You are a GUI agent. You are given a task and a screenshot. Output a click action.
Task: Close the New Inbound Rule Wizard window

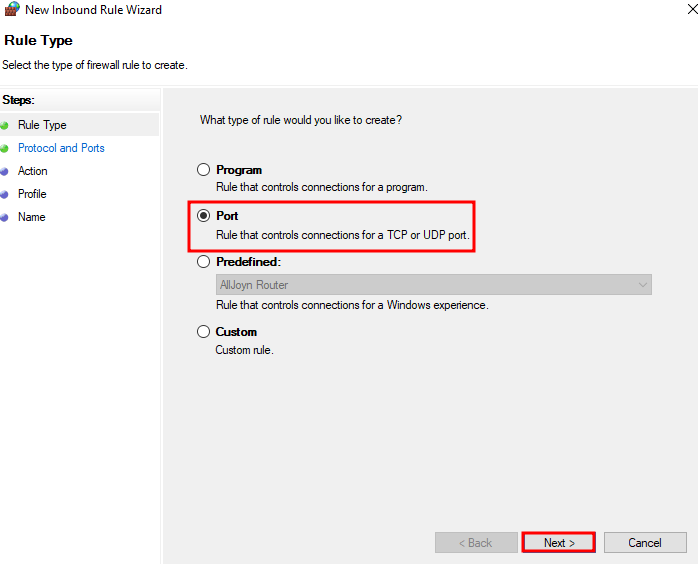692,9
